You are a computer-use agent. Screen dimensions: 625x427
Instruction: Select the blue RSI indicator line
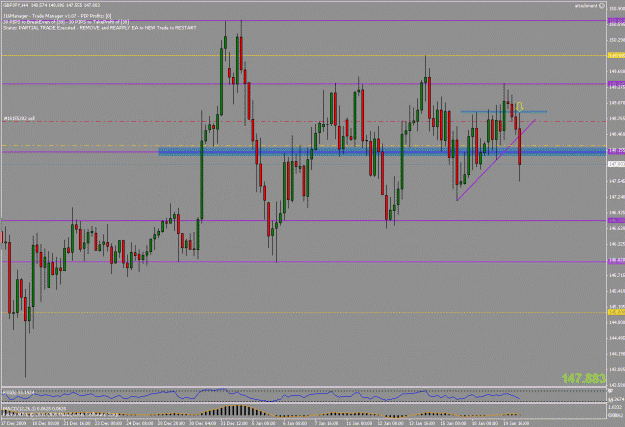(261, 396)
